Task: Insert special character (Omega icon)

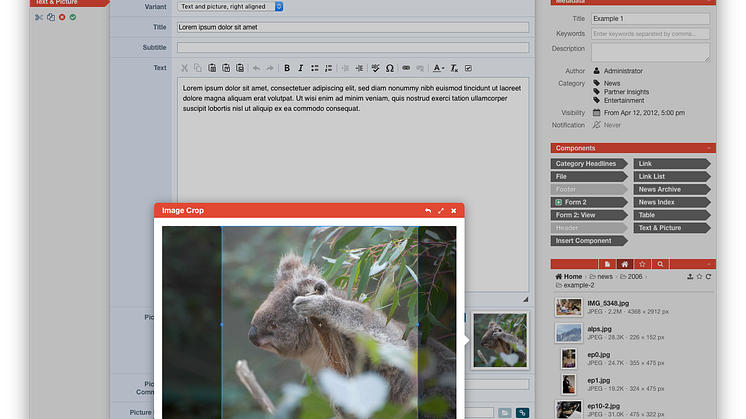Action: (x=390, y=68)
